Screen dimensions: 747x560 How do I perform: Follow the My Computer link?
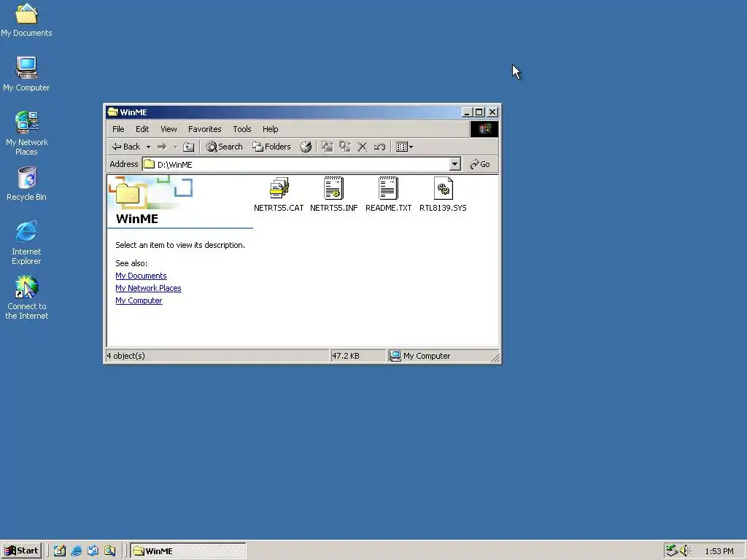139,300
